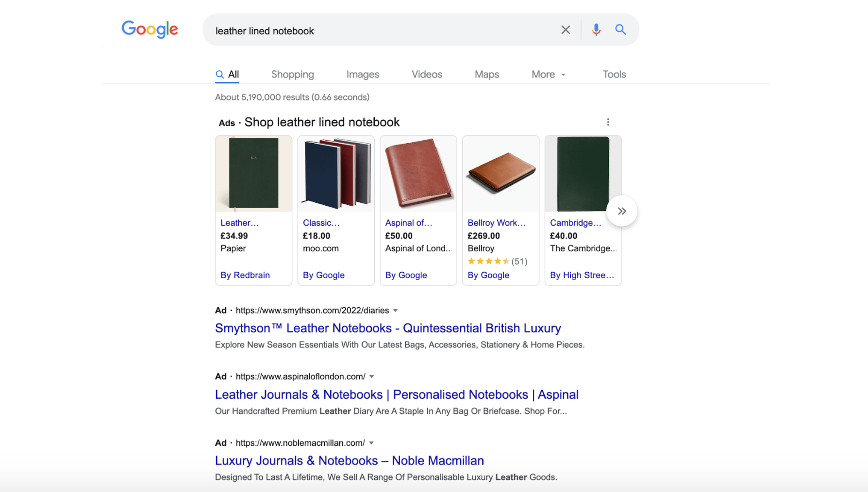Show more shopping ads with the arrow button
Screen dimensions: 868x492
point(622,211)
